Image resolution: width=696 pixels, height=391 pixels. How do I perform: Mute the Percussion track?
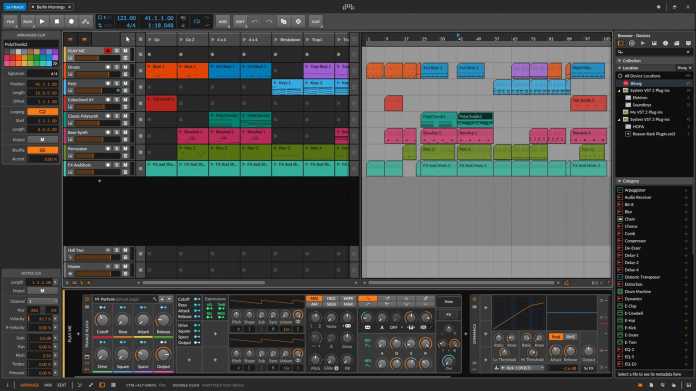pos(125,148)
